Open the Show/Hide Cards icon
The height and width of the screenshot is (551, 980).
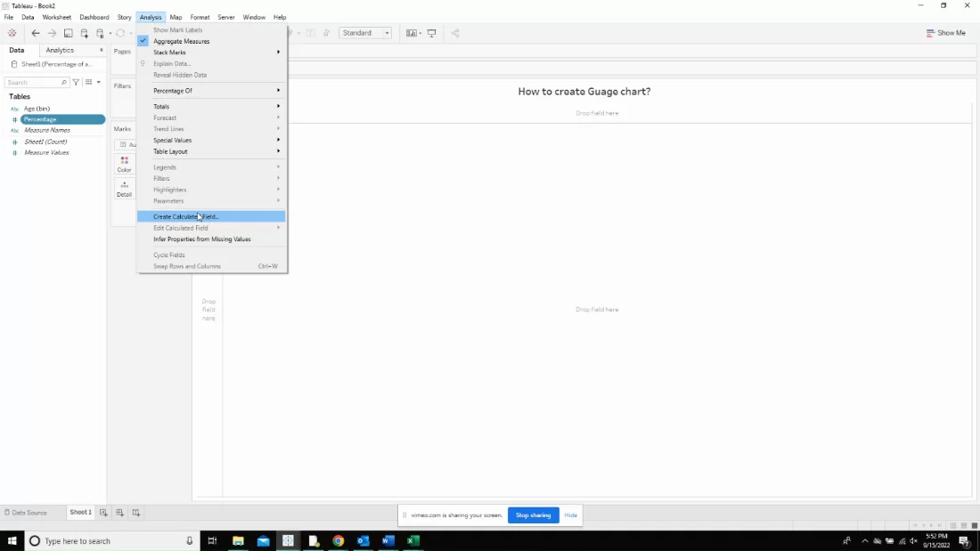pos(411,33)
